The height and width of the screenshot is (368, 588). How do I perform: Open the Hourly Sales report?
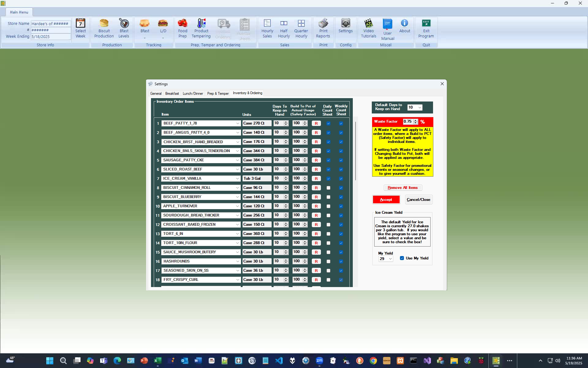click(x=267, y=29)
